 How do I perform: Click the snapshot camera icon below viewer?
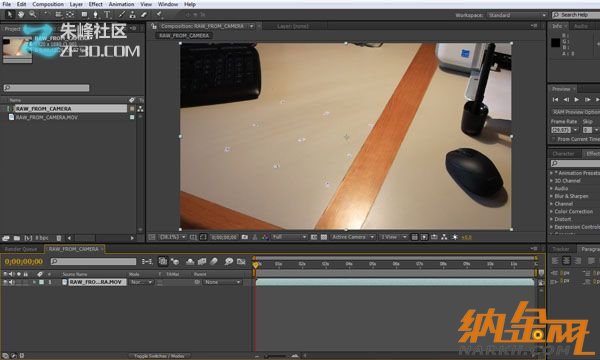[x=245, y=237]
